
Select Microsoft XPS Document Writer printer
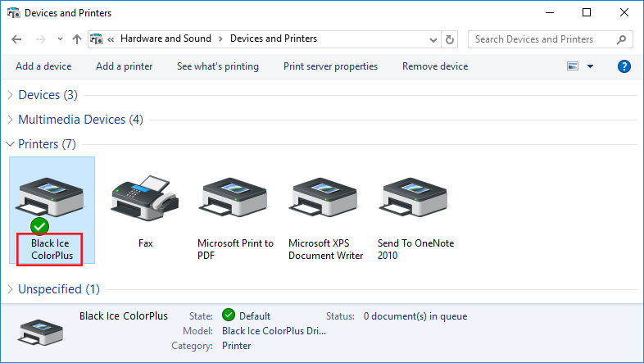325,197
